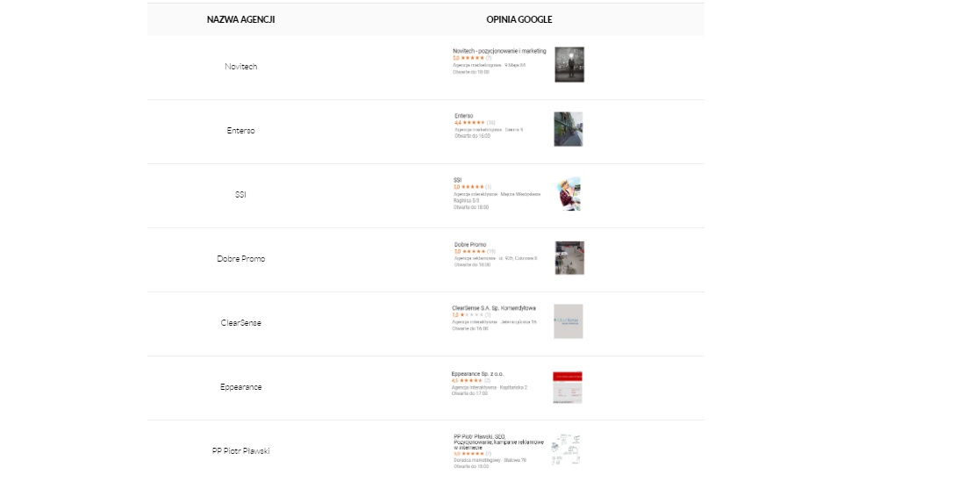Click the ClearSense logo thumbnail
This screenshot has width=980, height=482.
[569, 321]
